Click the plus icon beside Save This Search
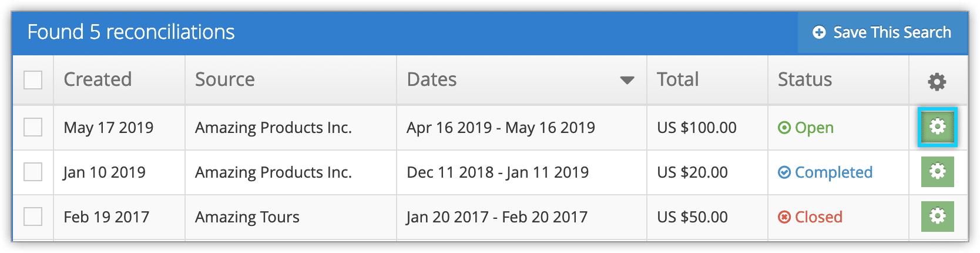 click(x=819, y=32)
